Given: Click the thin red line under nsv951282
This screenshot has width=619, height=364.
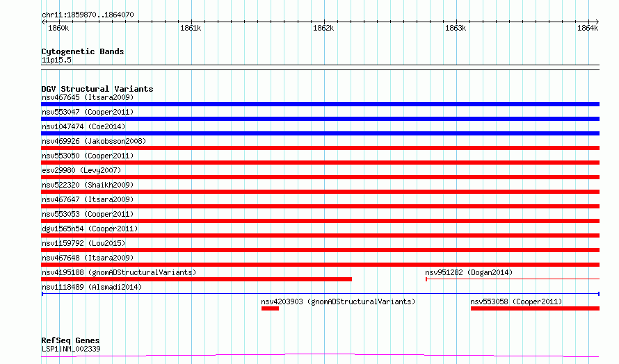Looking at the screenshot, I should (x=513, y=279).
